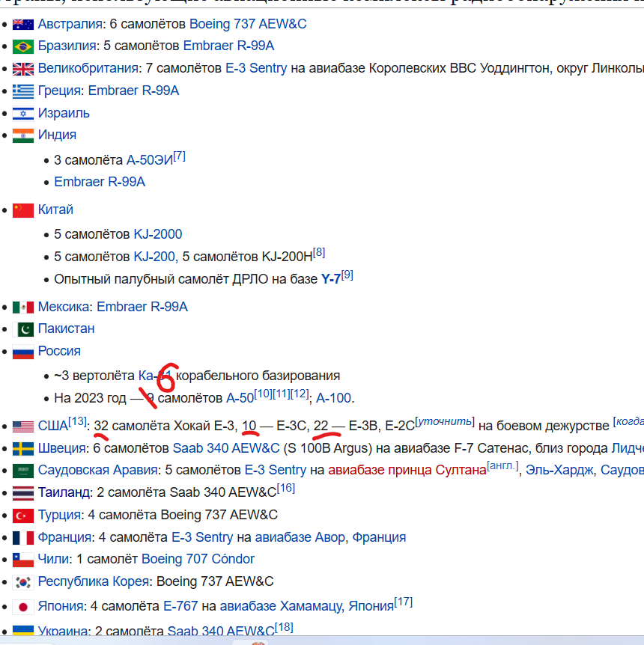The width and height of the screenshot is (644, 645).
Task: Click the Turkey flag icon
Action: [x=23, y=516]
